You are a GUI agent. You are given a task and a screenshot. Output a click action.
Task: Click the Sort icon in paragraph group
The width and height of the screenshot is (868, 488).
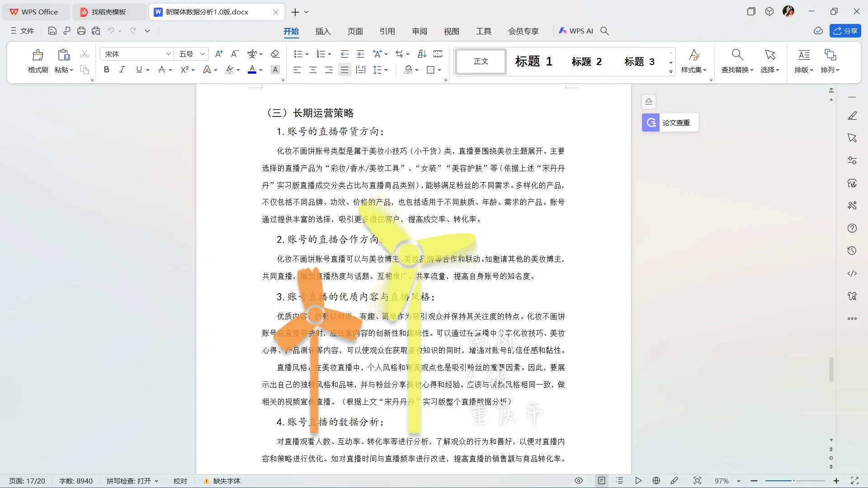tap(422, 54)
